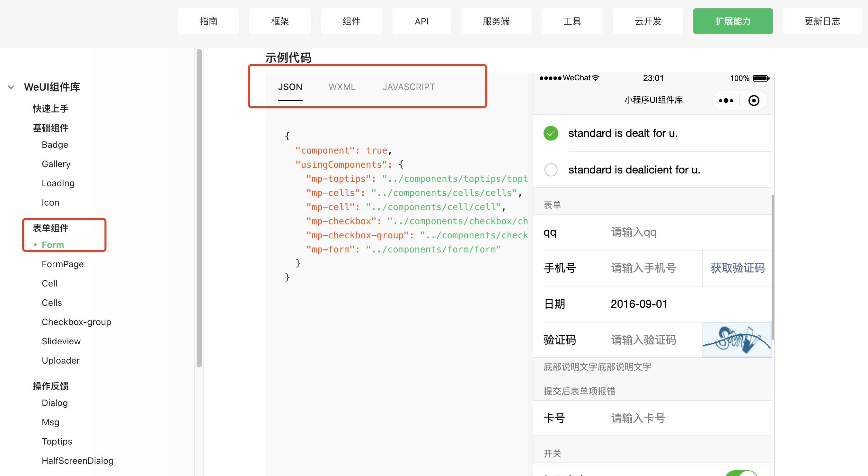
Task: Open the Cells sidebar item
Action: 51,302
